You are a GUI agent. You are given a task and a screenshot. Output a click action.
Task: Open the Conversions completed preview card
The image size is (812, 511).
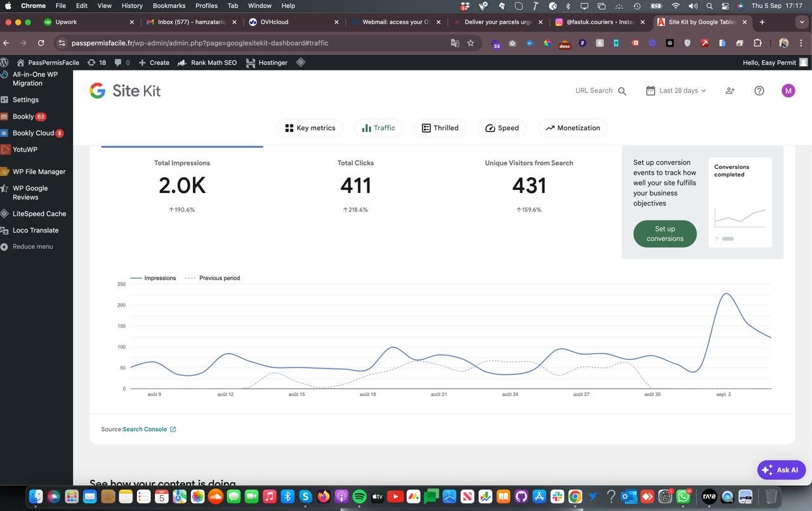[x=740, y=202]
